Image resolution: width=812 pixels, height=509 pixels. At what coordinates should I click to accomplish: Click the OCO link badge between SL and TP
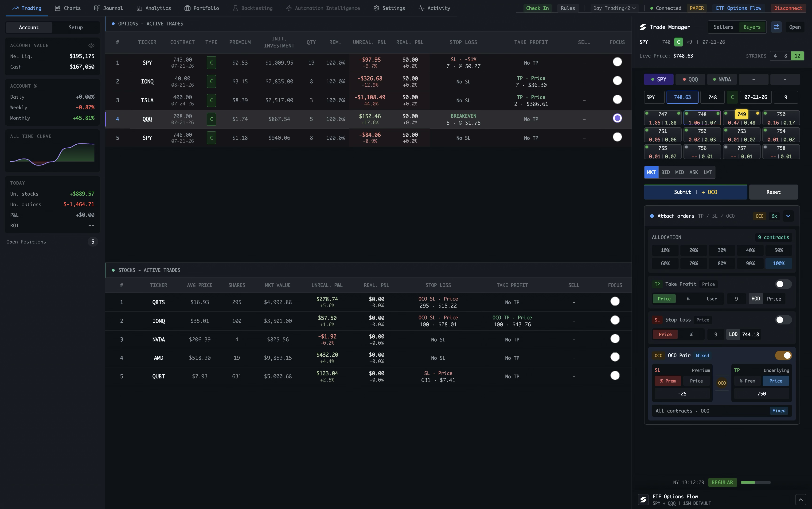722,383
